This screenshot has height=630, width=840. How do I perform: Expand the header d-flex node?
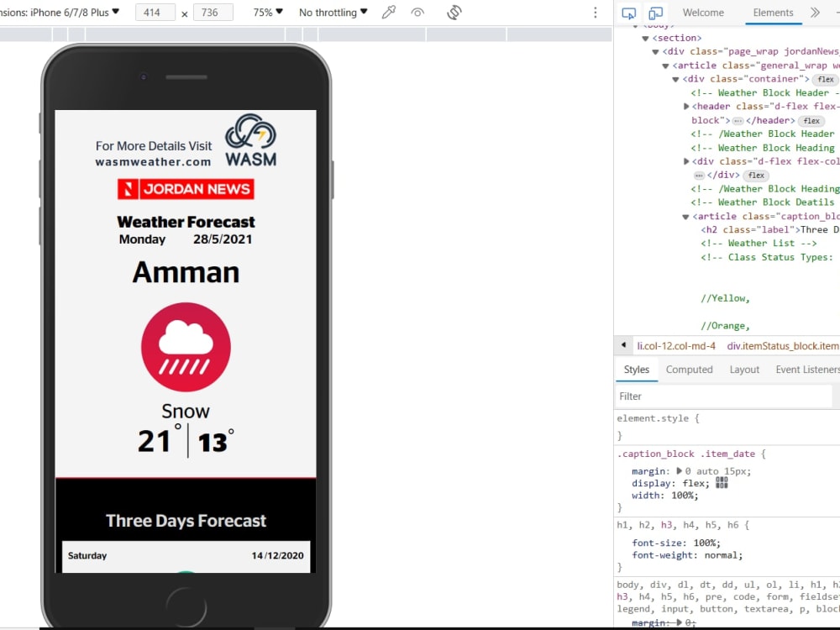click(686, 107)
